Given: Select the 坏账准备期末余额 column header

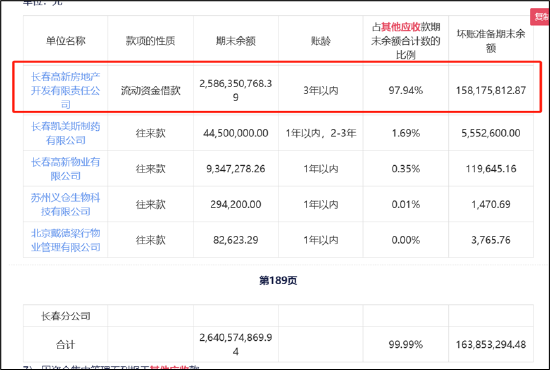Looking at the screenshot, I should click(491, 41).
